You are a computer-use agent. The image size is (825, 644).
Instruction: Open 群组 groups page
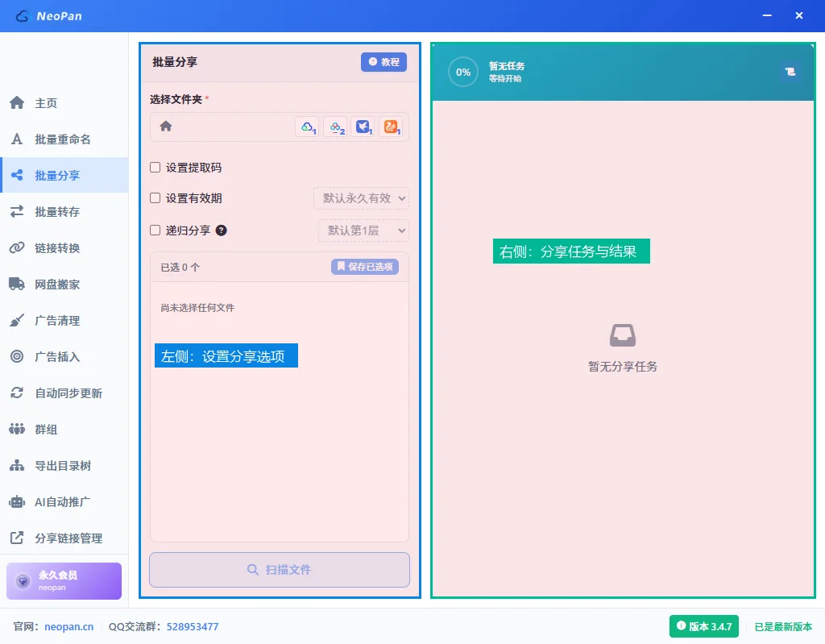tap(64, 430)
